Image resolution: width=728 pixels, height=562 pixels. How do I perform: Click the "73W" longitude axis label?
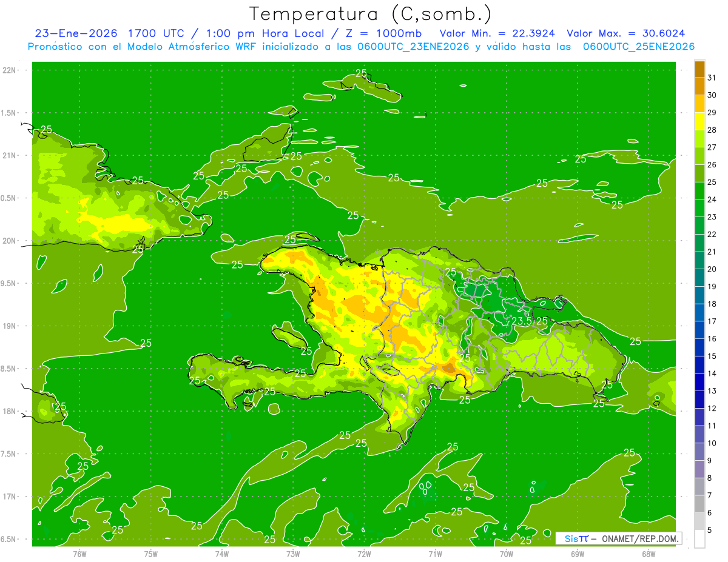(x=293, y=554)
